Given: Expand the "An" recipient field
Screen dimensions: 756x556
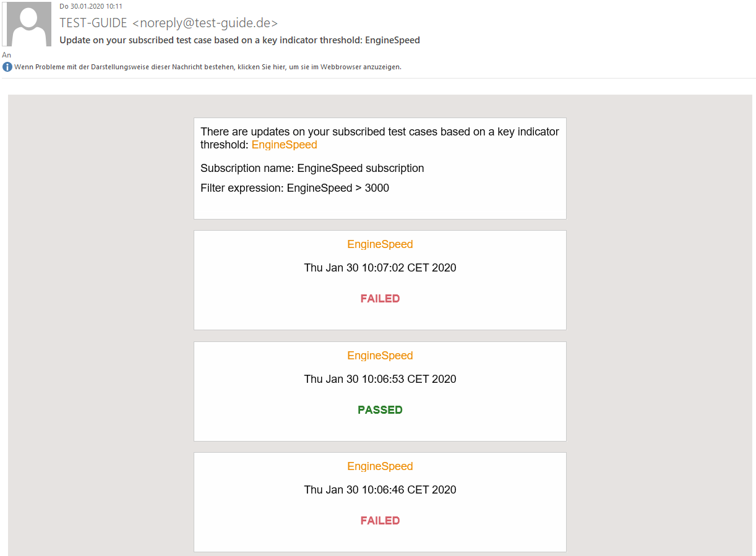Looking at the screenshot, I should [x=6, y=54].
